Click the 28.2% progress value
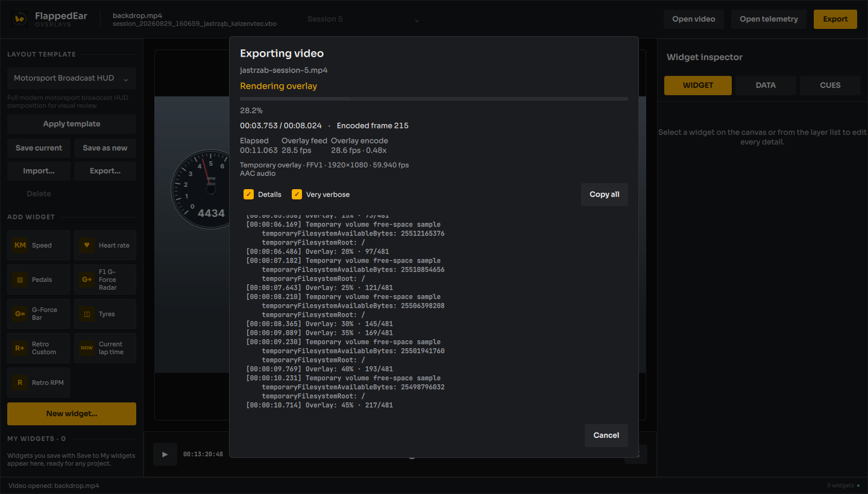 pyautogui.click(x=251, y=111)
